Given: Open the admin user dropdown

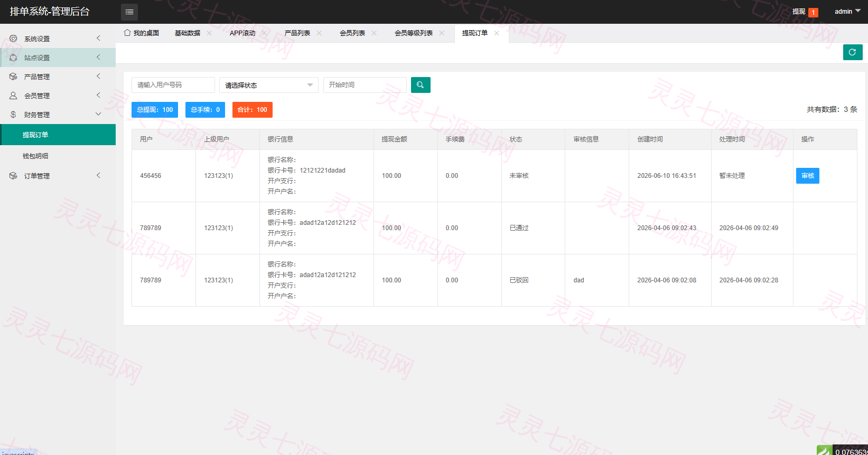Looking at the screenshot, I should (x=847, y=11).
